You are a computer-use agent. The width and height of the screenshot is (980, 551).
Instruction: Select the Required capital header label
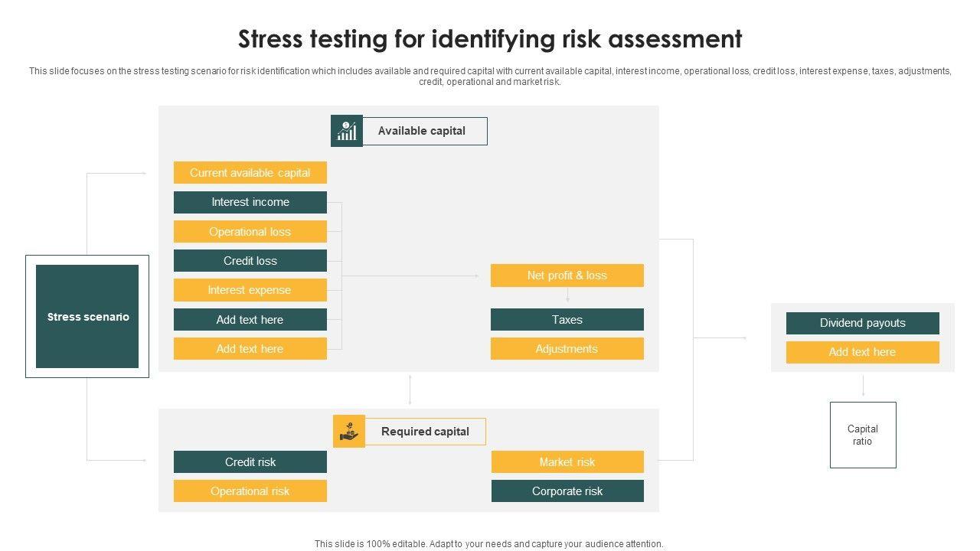(x=425, y=432)
